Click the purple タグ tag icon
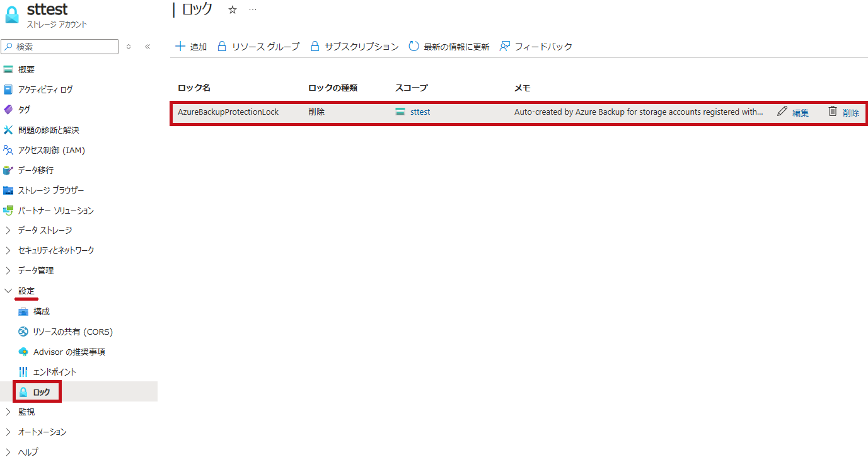 point(8,110)
